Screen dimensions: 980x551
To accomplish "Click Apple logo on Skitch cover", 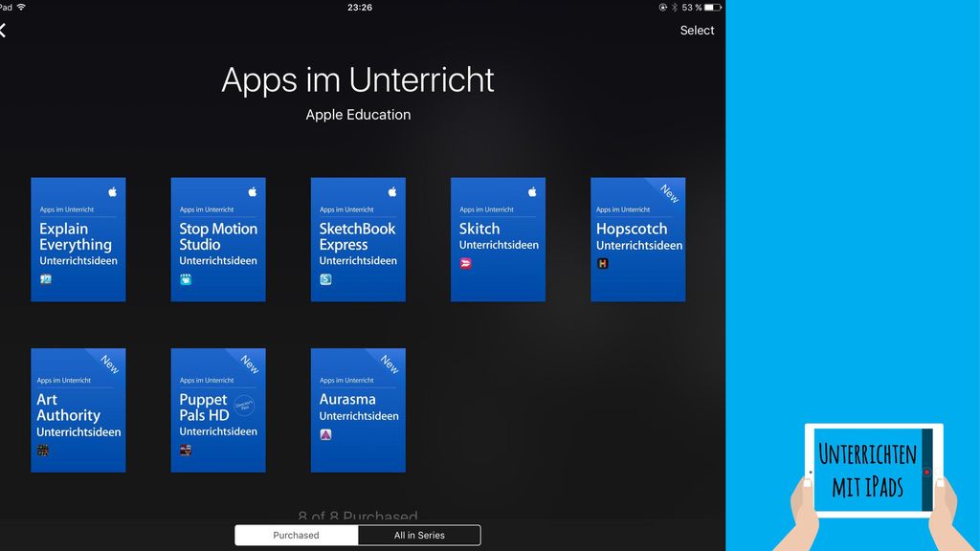I will (532, 191).
